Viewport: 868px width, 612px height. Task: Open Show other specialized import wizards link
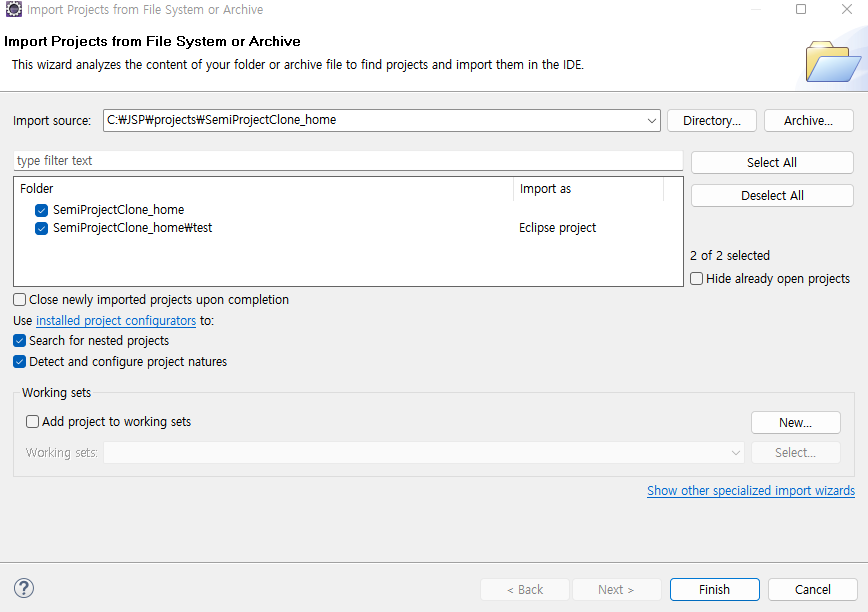click(x=751, y=491)
